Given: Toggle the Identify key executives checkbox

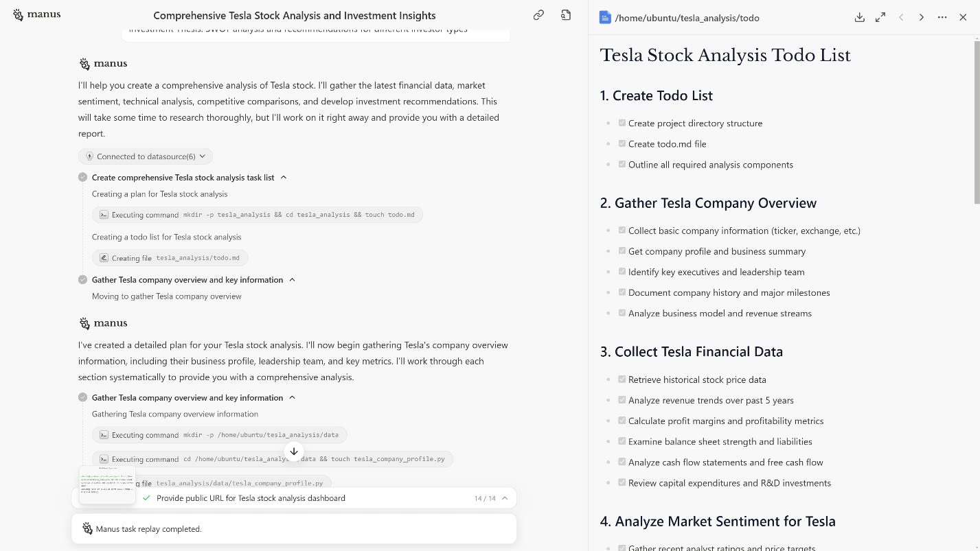Looking at the screenshot, I should [622, 272].
